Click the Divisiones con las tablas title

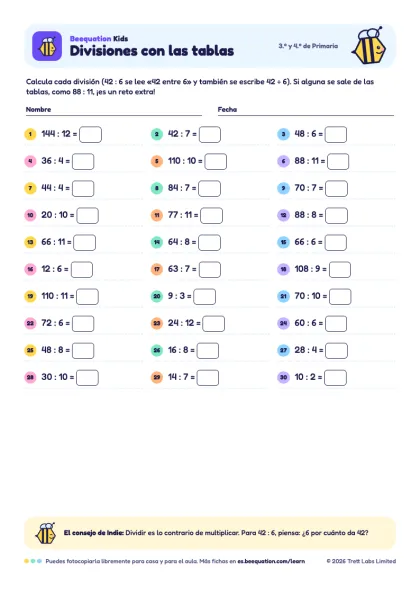pos(152,51)
